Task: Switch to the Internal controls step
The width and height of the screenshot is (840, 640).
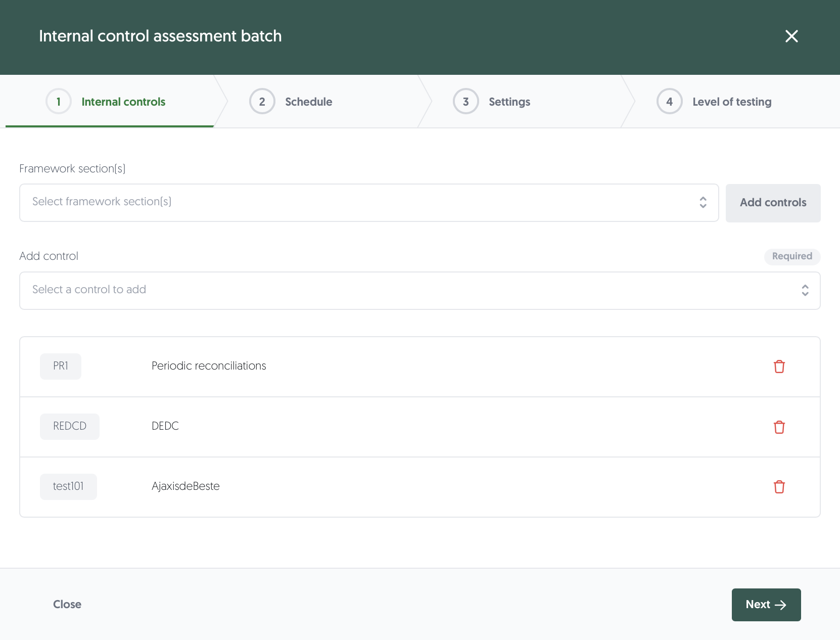Action: point(123,102)
